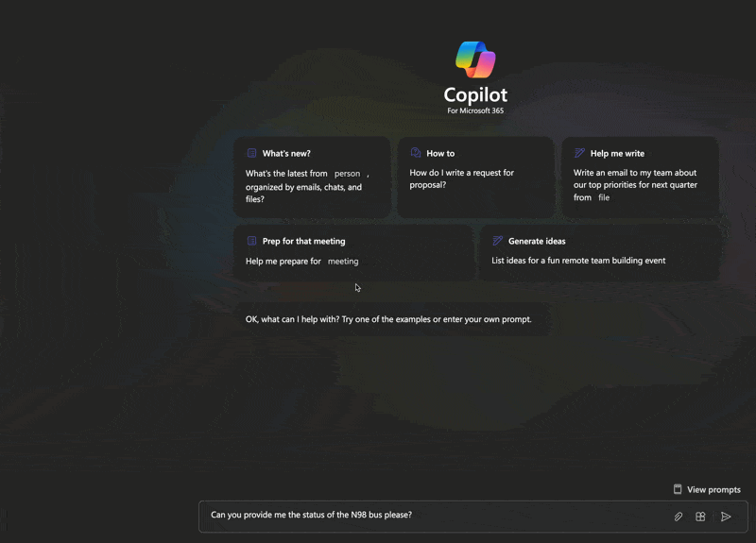
Task: Click the 'For Microsoft 365' subtitle
Action: click(475, 110)
